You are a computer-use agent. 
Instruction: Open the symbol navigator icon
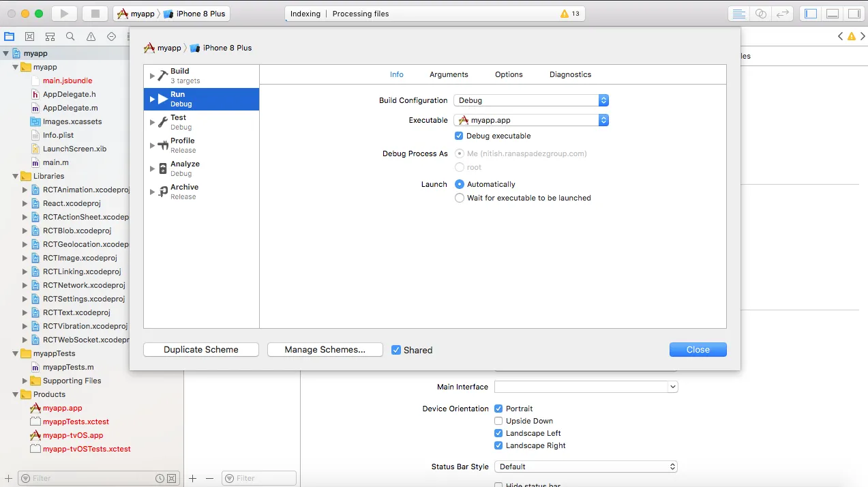click(x=50, y=37)
